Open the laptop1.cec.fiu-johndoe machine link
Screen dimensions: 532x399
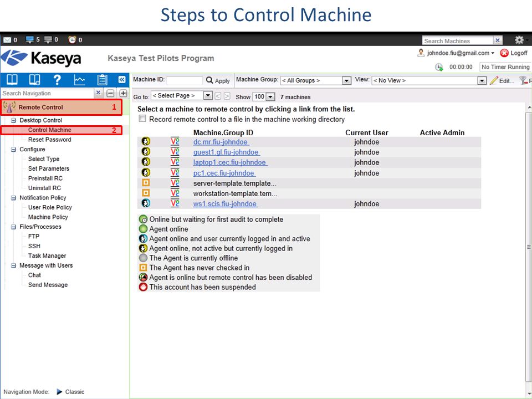point(231,162)
